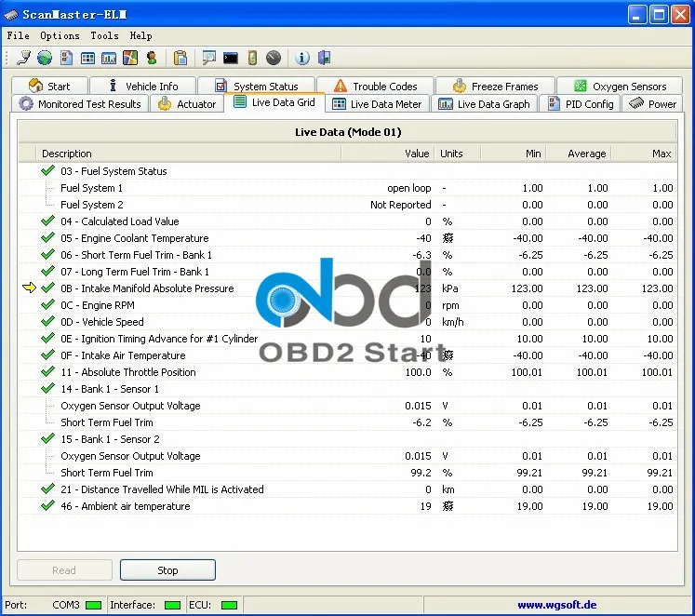Open the black terminal console icon

[231, 58]
